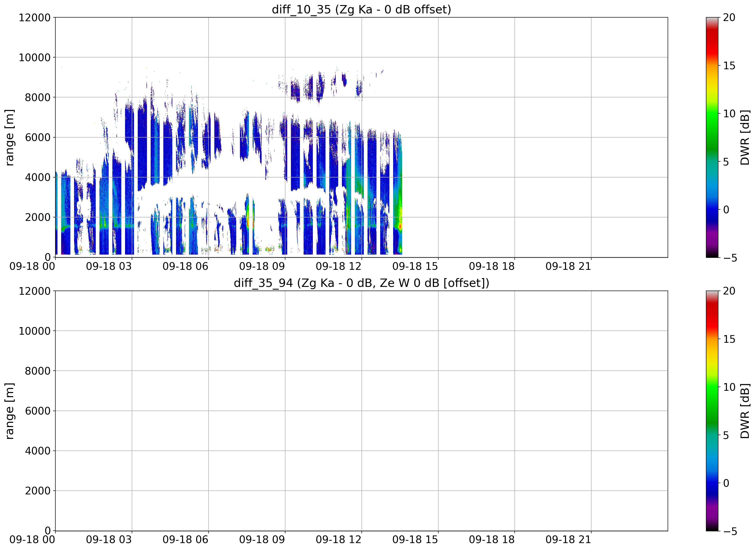Click the top plot's 4000 y-axis tick
This screenshot has height=550, width=756.
38,177
